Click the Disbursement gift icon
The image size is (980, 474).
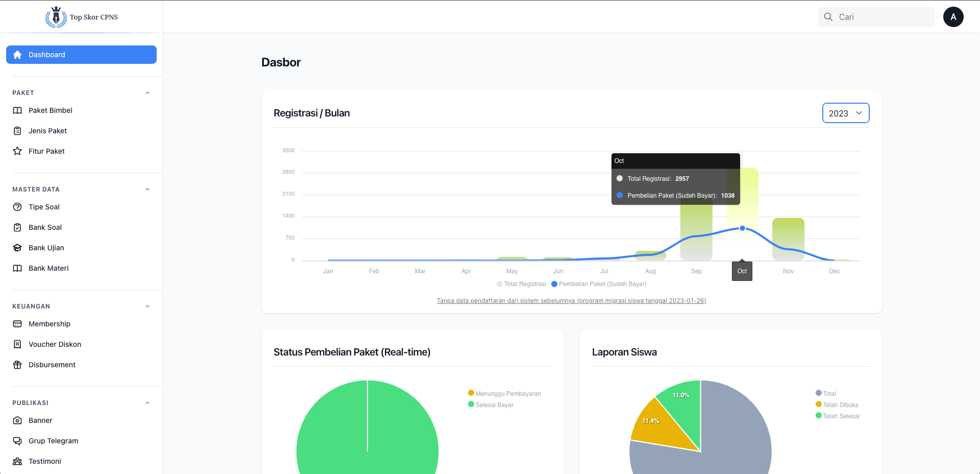17,365
